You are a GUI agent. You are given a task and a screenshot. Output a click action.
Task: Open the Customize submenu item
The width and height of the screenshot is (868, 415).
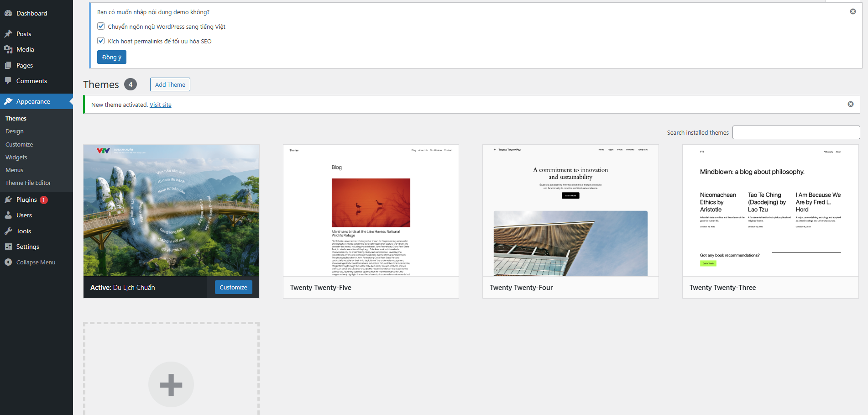[19, 144]
